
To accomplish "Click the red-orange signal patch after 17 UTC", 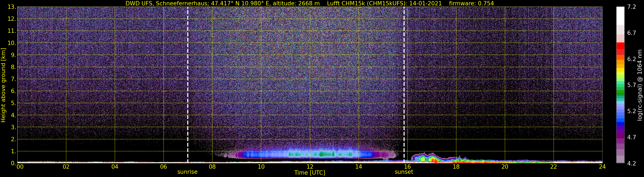I will [435, 159].
